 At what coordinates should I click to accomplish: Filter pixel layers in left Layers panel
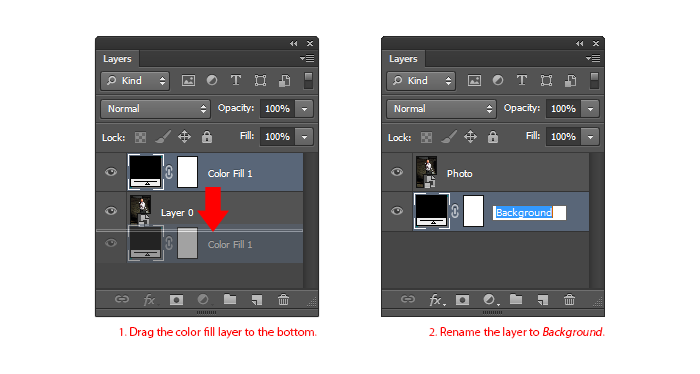(188, 81)
